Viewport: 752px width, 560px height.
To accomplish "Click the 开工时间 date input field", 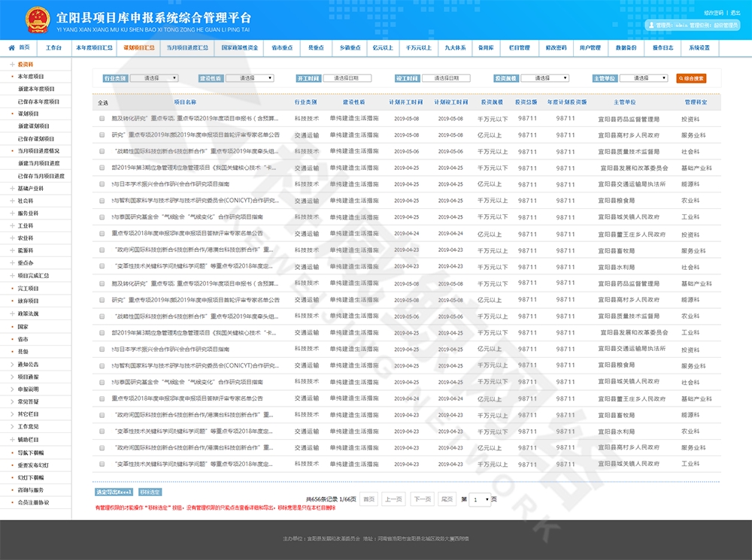I will click(347, 78).
